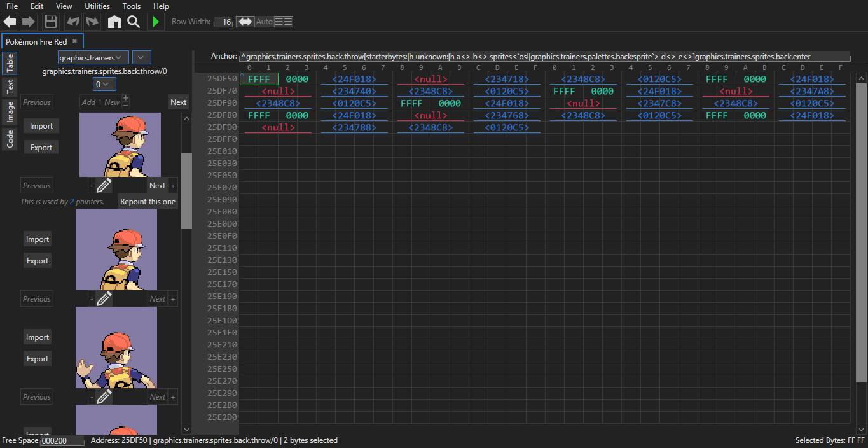Navigate back with the left arrow icon

[9, 21]
